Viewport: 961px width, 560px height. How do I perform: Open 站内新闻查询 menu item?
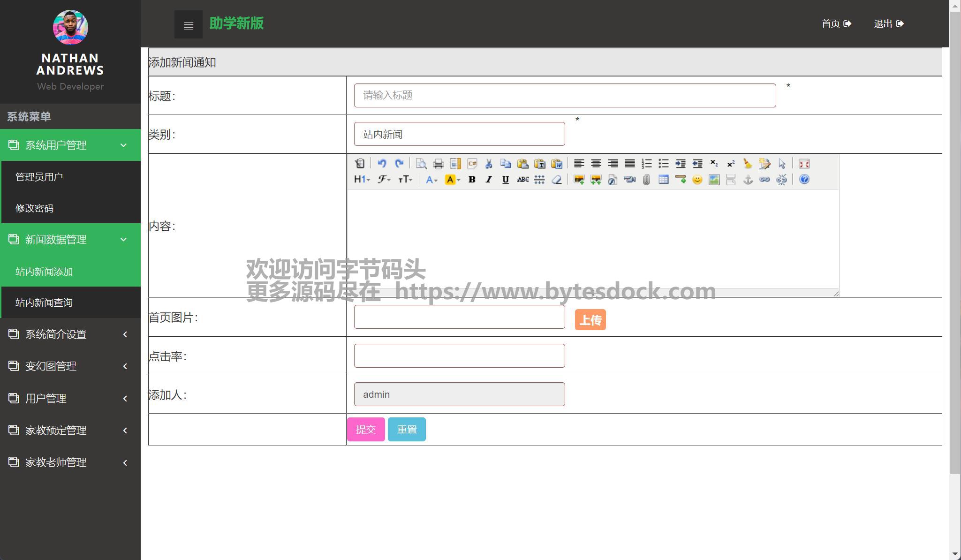(x=44, y=303)
